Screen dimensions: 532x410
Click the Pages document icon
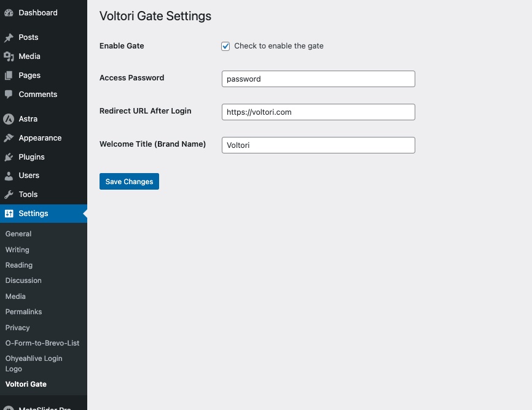[9, 75]
